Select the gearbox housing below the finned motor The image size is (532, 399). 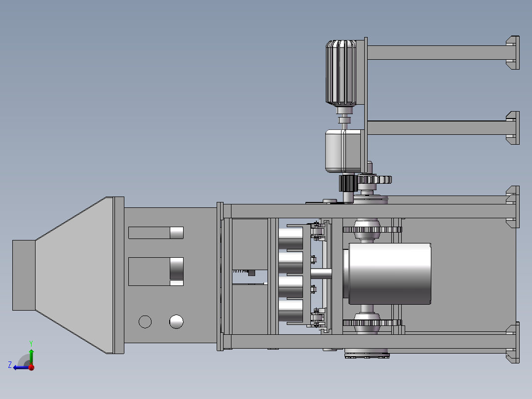pyautogui.click(x=343, y=151)
